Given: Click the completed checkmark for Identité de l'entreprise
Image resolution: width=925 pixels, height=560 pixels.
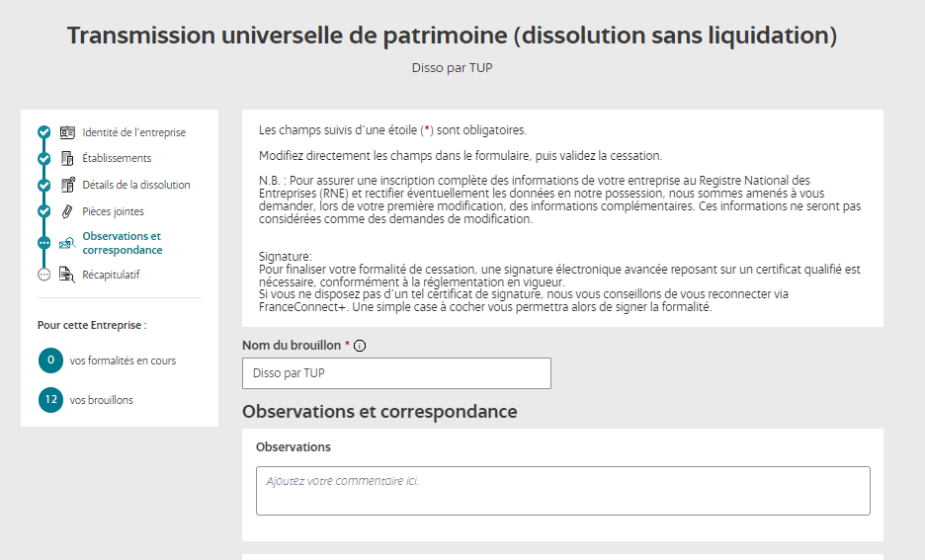Looking at the screenshot, I should pyautogui.click(x=43, y=132).
